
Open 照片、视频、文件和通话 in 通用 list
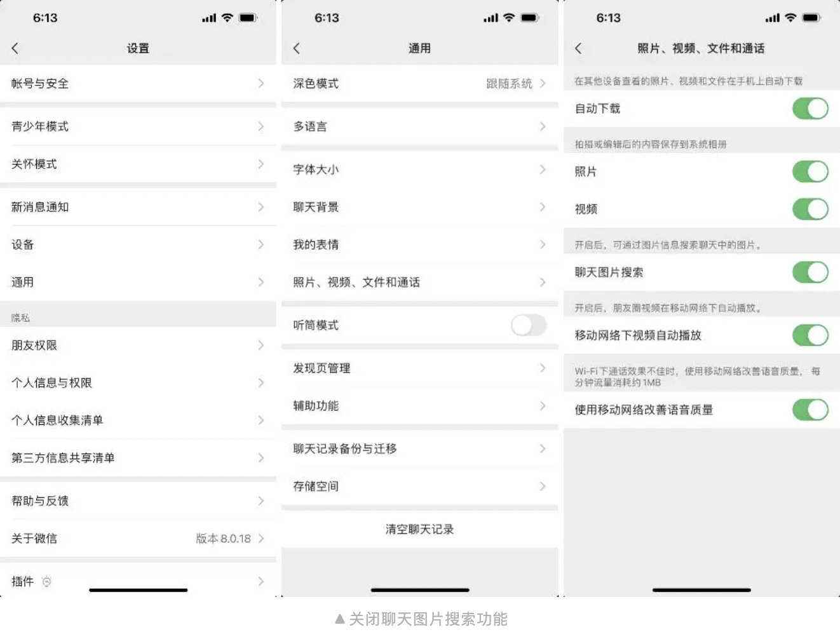[419, 282]
